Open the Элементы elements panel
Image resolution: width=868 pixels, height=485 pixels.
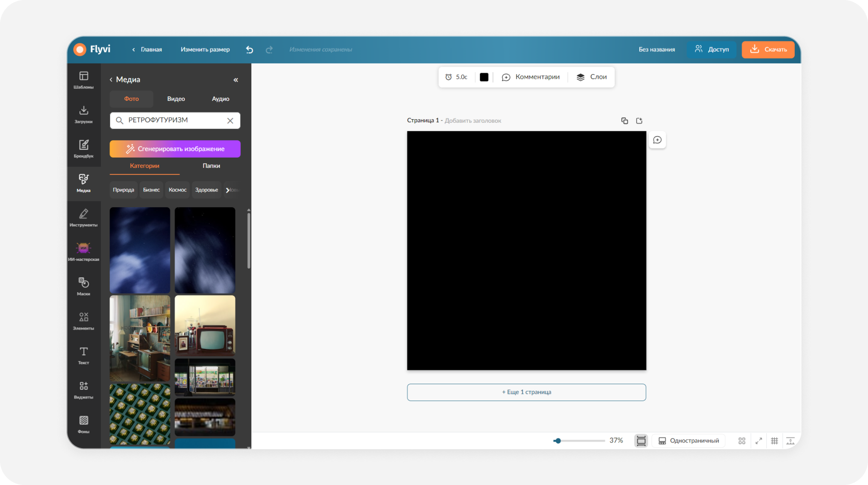pyautogui.click(x=83, y=321)
